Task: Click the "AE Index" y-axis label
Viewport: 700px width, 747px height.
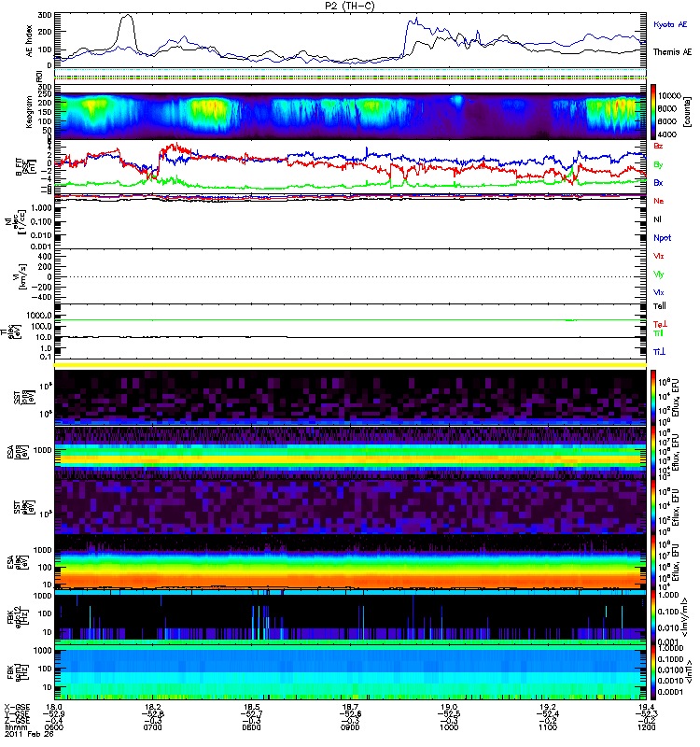Action: (x=30, y=41)
